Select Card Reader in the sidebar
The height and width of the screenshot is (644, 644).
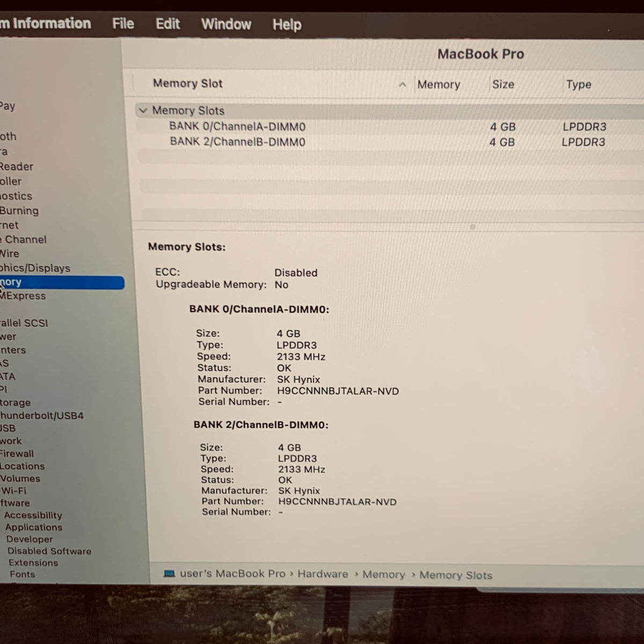(x=17, y=166)
